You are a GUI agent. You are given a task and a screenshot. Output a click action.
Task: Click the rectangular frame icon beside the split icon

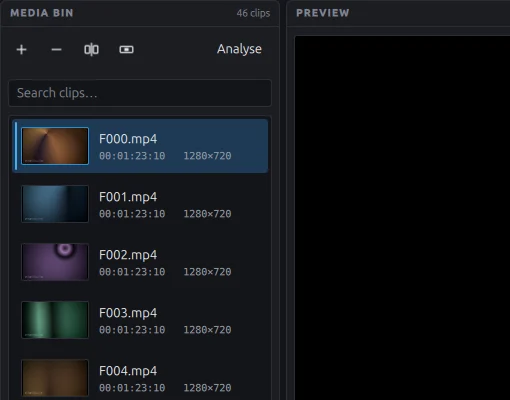(x=126, y=50)
